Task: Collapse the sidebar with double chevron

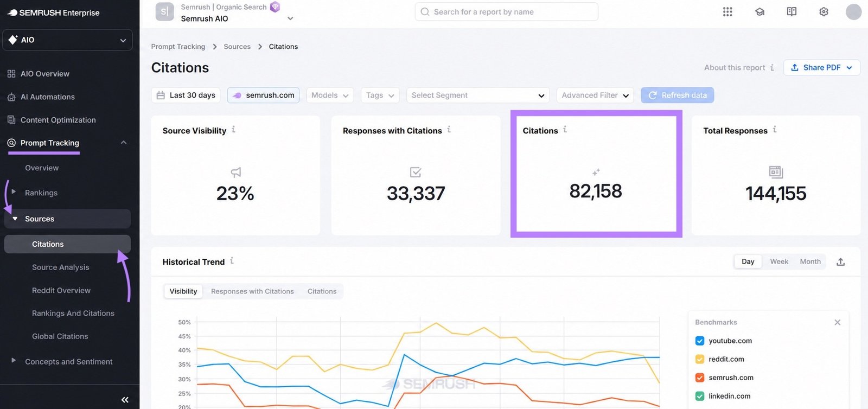Action: [125, 400]
